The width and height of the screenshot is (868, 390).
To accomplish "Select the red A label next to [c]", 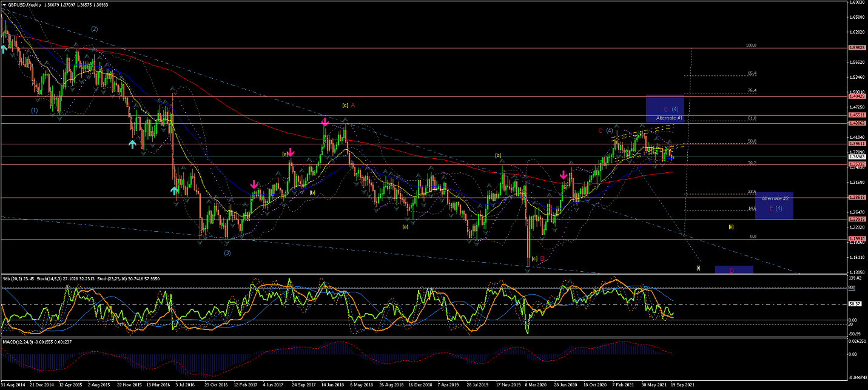I will 352,105.
